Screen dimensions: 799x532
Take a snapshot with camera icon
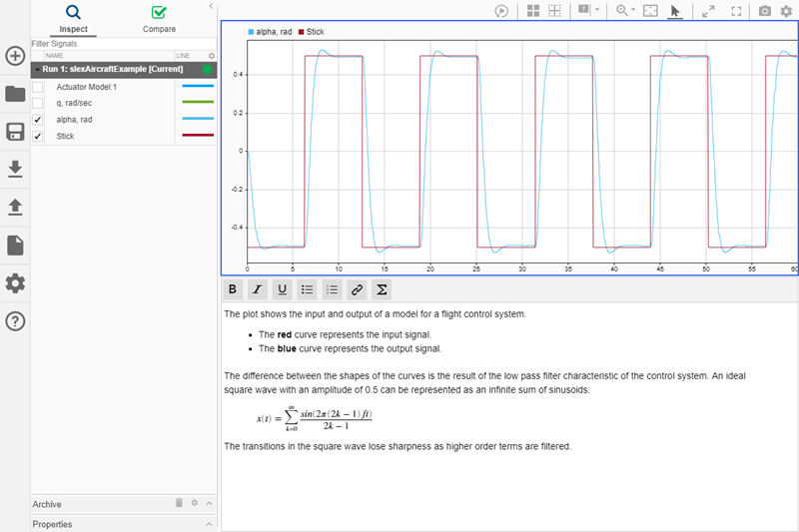tap(765, 11)
